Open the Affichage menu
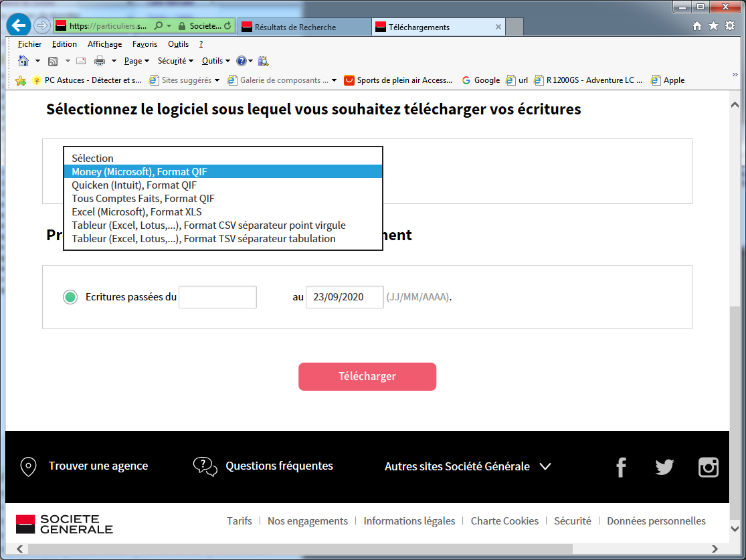This screenshot has width=746, height=560. tap(104, 44)
